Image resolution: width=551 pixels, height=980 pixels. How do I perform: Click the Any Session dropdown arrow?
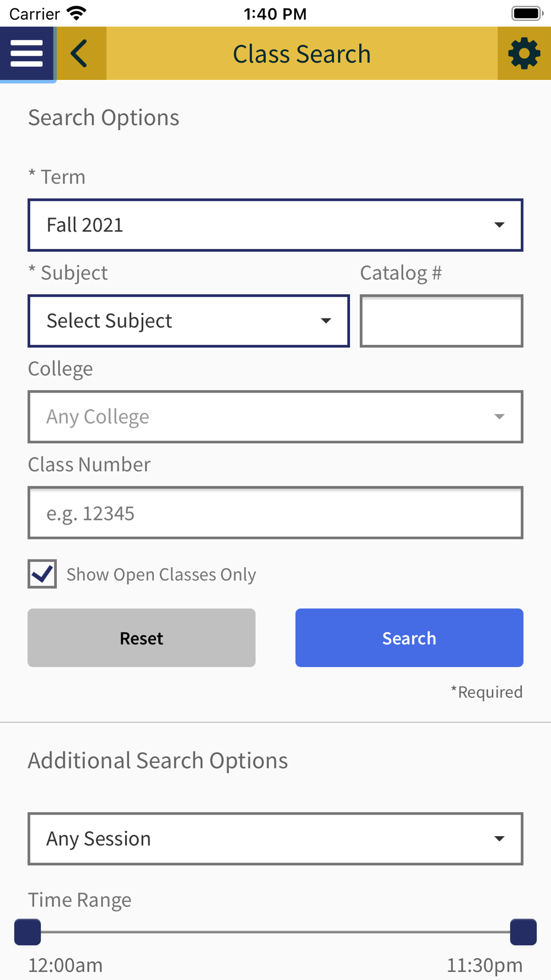(499, 839)
